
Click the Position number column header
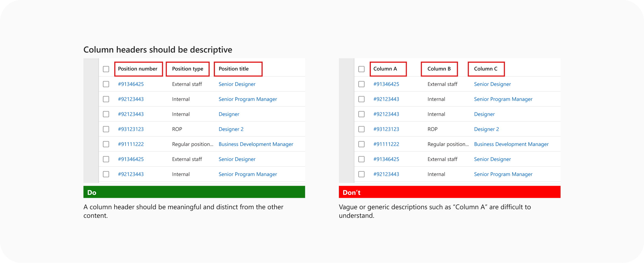138,69
